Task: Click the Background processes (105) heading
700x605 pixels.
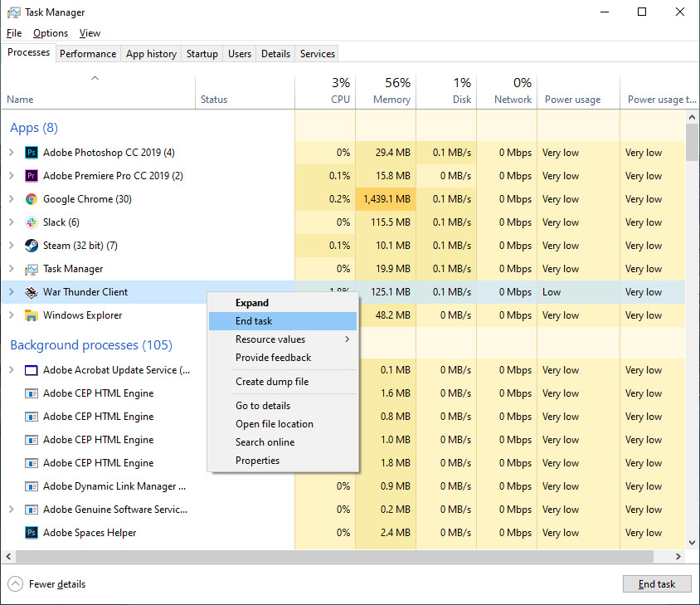Action: click(91, 345)
